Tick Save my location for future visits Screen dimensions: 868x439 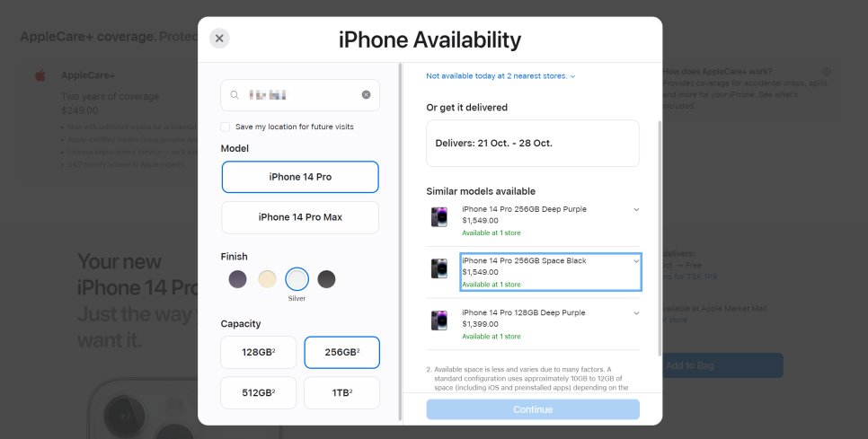tap(226, 127)
